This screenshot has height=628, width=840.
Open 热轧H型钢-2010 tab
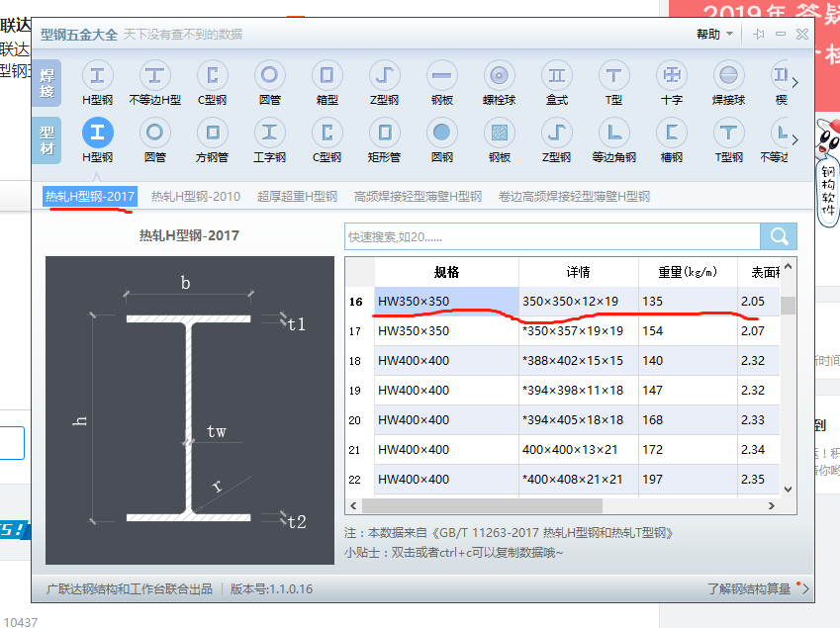tap(196, 197)
